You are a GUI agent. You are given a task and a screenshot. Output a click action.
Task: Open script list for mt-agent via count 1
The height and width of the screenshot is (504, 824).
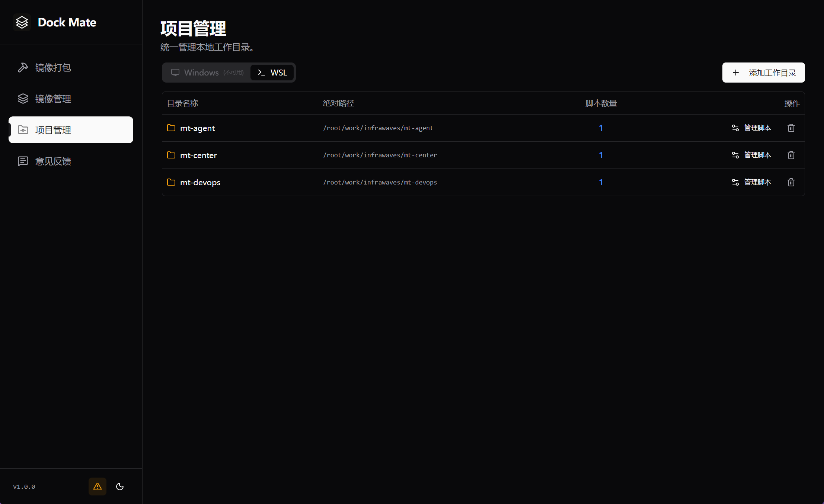601,128
